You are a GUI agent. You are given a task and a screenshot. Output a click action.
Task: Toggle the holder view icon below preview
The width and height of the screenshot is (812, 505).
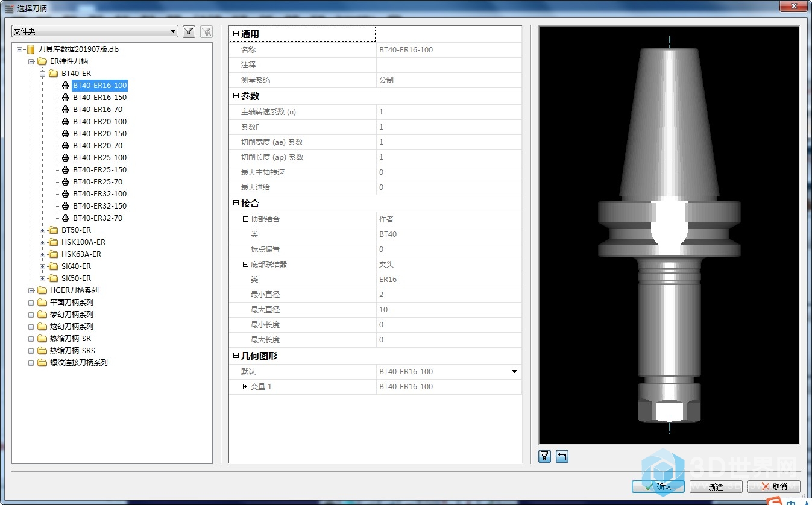[x=545, y=457]
